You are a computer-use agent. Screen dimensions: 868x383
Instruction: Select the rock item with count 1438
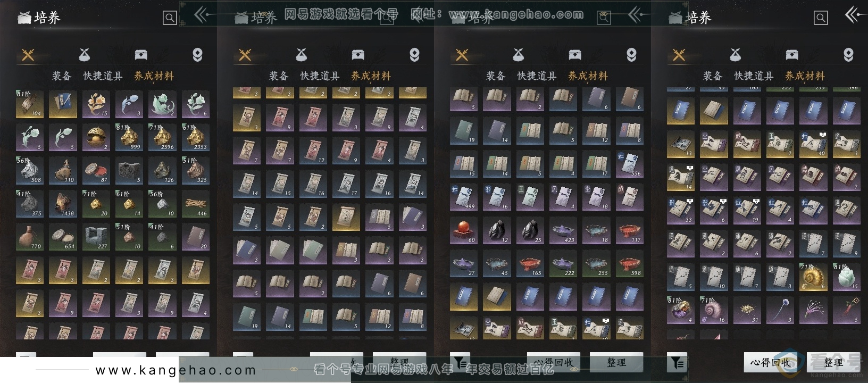tap(63, 204)
